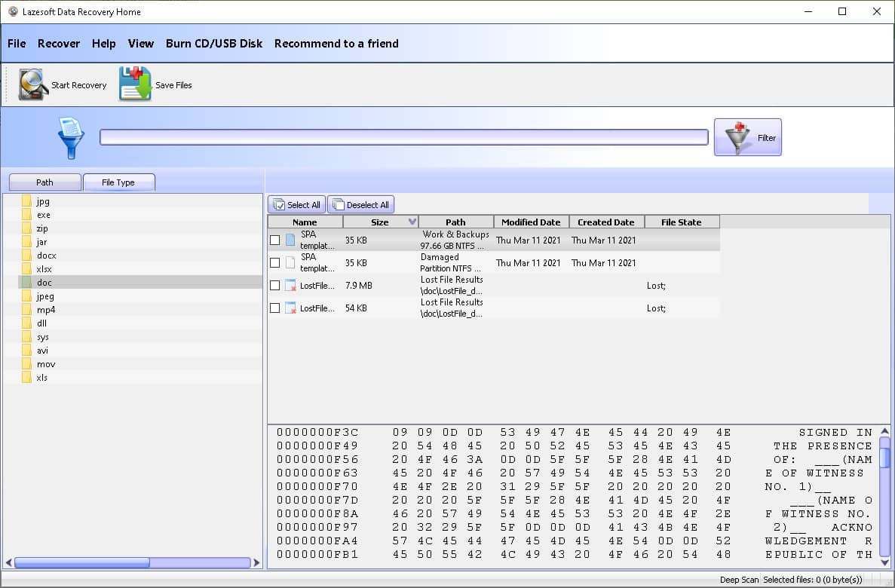Sort by the Name column header
The height and width of the screenshot is (588, 895).
click(x=305, y=222)
